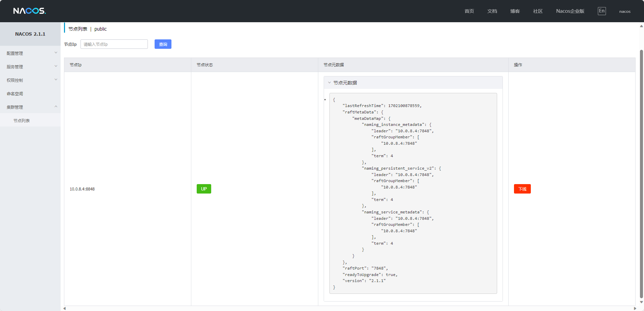The width and height of the screenshot is (644, 311).
Task: Expand the 权限控制 menu
Action: pyautogui.click(x=30, y=80)
